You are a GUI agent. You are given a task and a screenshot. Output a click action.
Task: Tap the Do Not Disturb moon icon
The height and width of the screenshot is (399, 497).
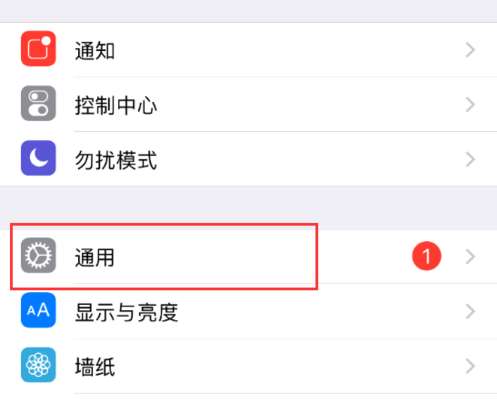(x=38, y=158)
